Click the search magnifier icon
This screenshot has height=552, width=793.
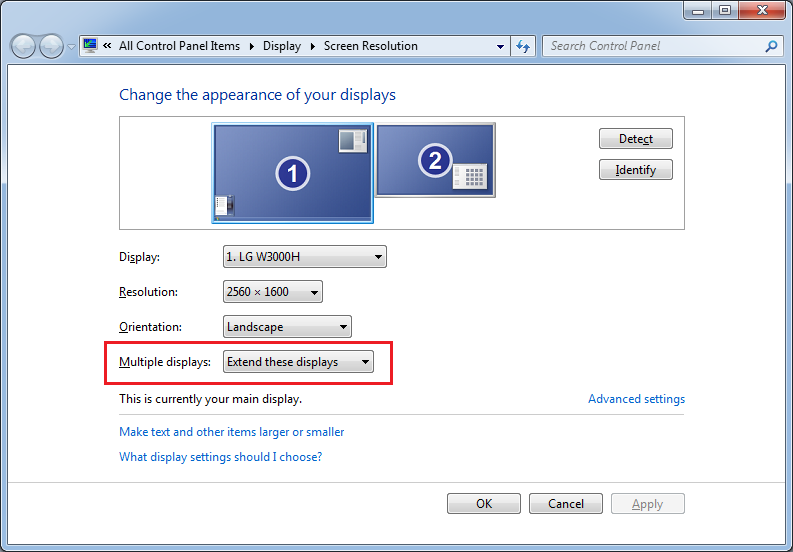pos(771,46)
